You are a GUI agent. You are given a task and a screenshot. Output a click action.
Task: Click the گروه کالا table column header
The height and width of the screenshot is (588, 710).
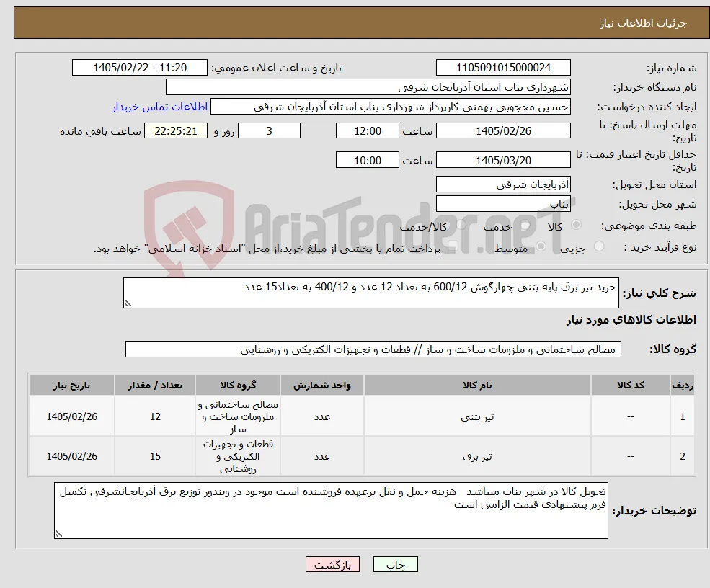tap(238, 385)
